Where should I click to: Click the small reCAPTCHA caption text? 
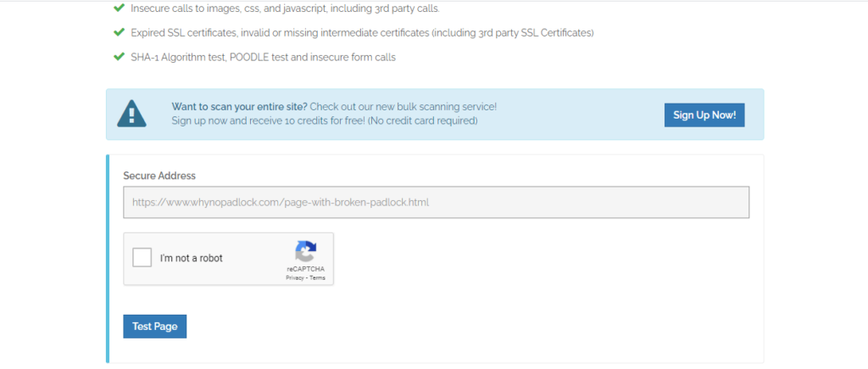click(x=305, y=269)
